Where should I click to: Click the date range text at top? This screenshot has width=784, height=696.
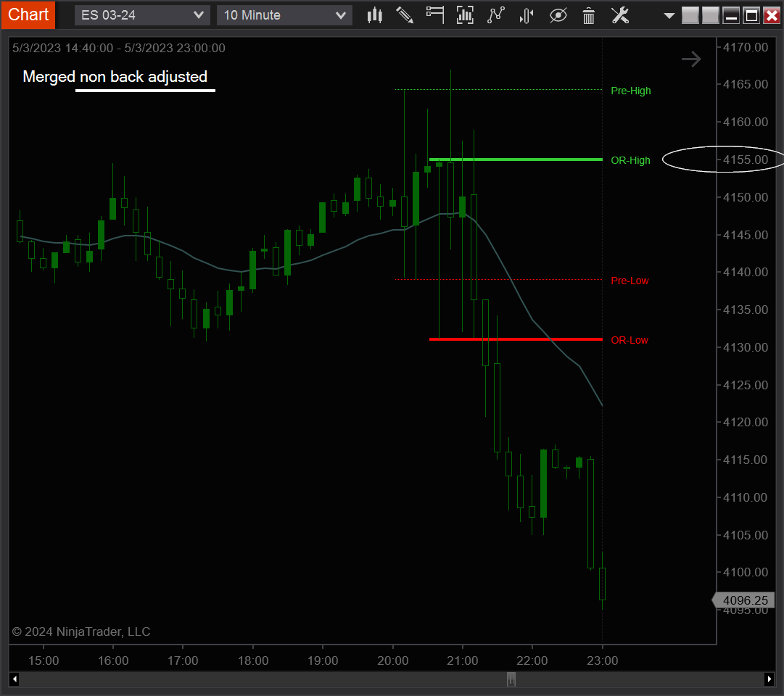click(118, 48)
